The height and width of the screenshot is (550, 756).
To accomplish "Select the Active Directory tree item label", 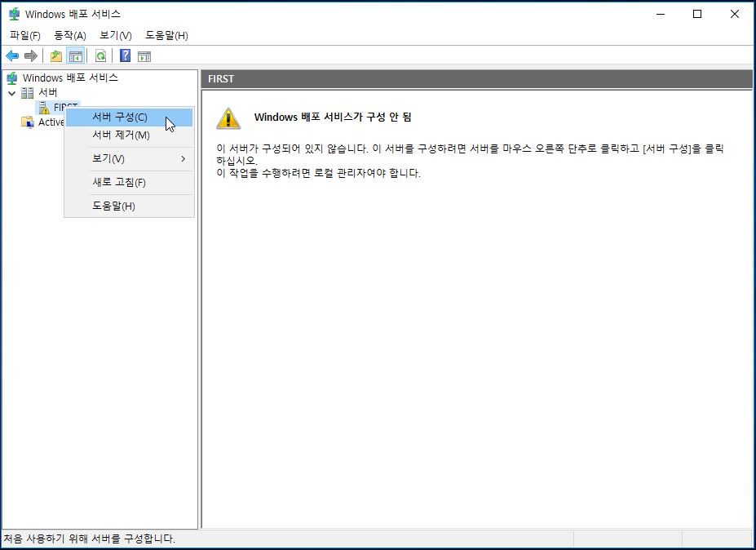I will tap(51, 122).
